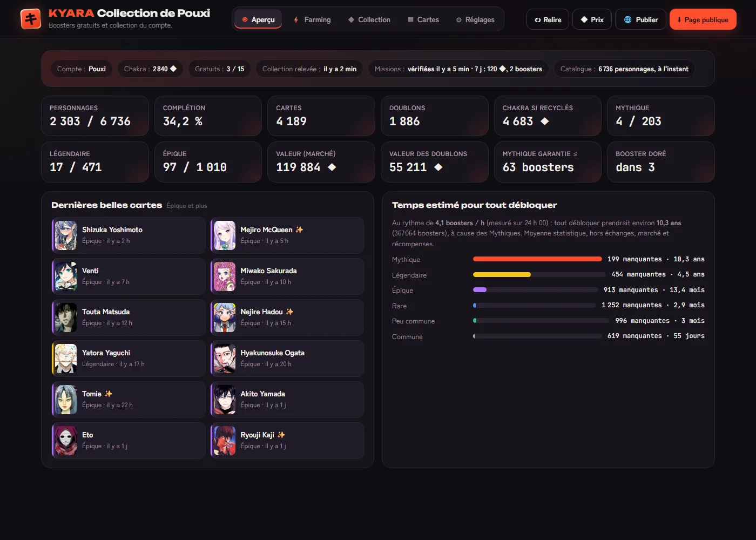Screen dimensions: 756x540
Task: Click the Shizuka Yoshimoto card thumbnail
Action: [66, 235]
